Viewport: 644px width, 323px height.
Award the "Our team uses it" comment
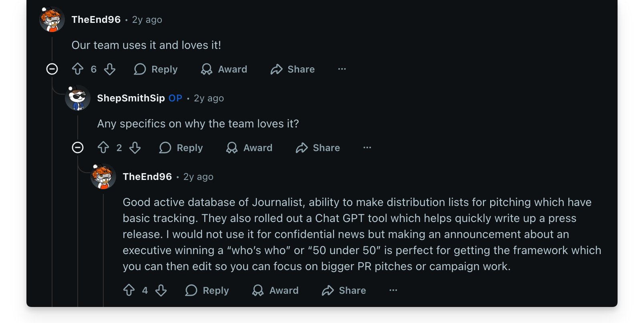click(224, 69)
